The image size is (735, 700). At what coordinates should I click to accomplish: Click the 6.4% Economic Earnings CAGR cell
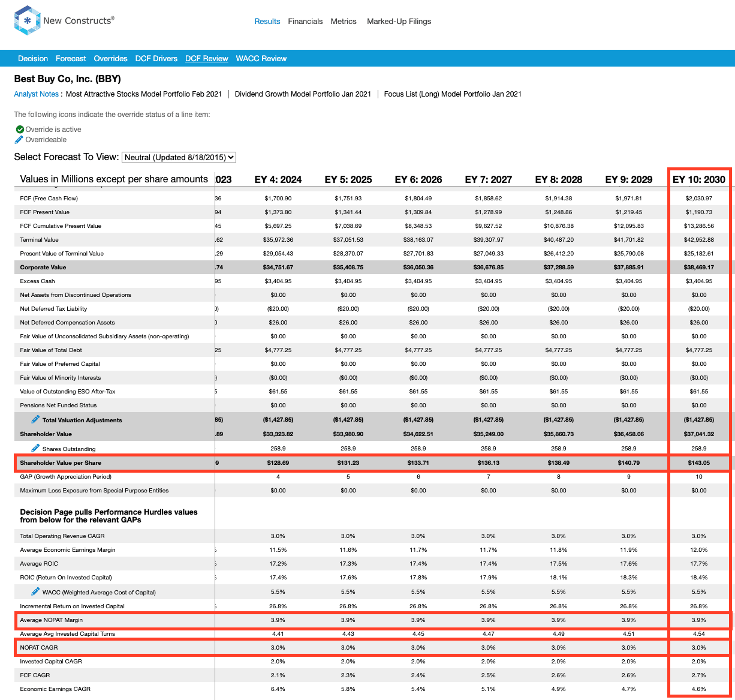coord(278,689)
